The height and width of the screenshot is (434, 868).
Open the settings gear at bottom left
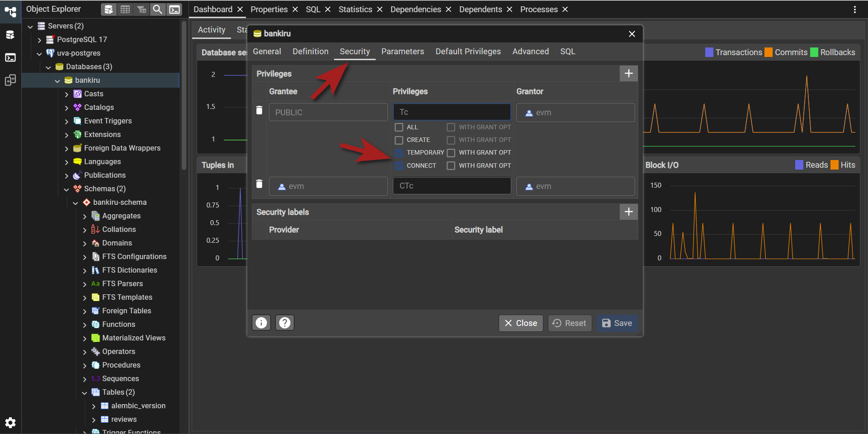tap(10, 423)
